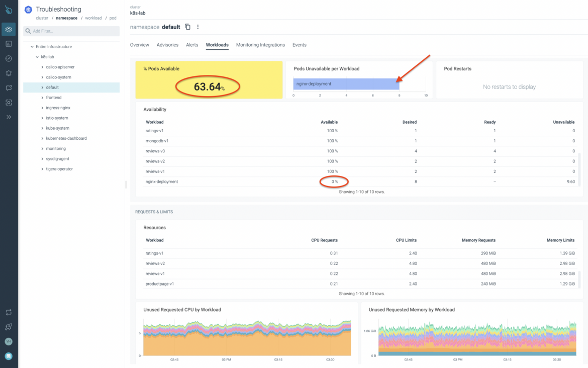The image size is (588, 368).
Task: Expand the calico-system namespace
Action: click(42, 77)
